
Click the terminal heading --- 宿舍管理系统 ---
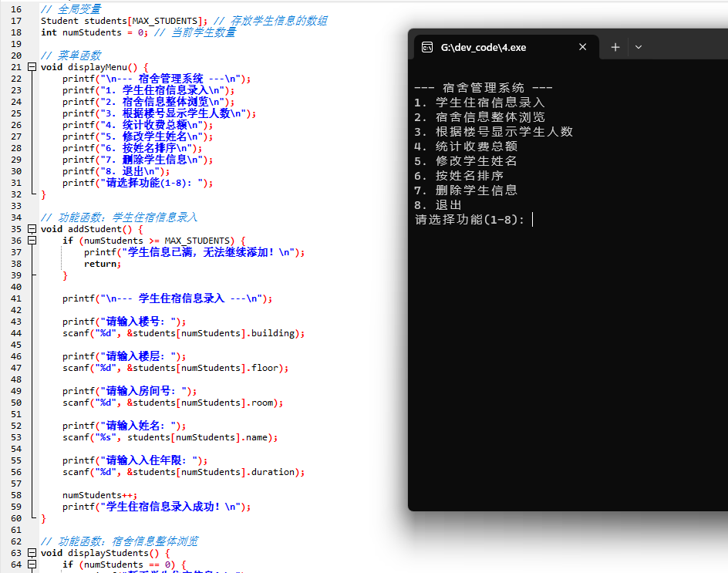(484, 88)
